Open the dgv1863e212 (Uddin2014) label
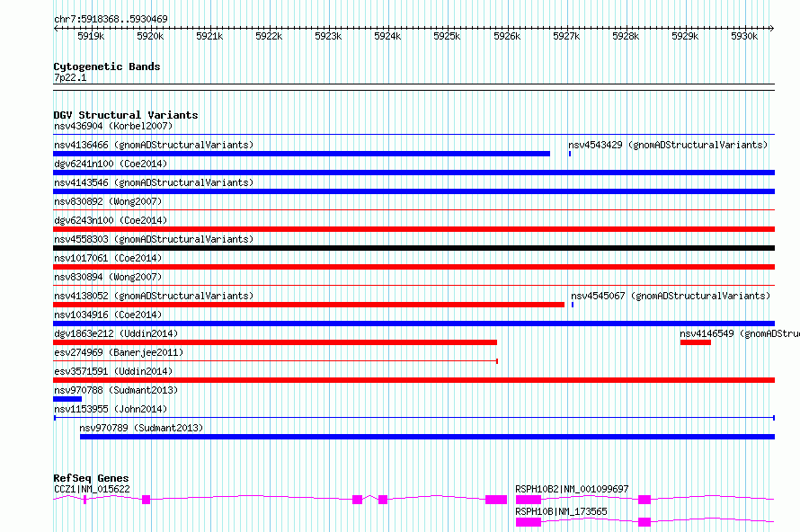 tap(116, 333)
